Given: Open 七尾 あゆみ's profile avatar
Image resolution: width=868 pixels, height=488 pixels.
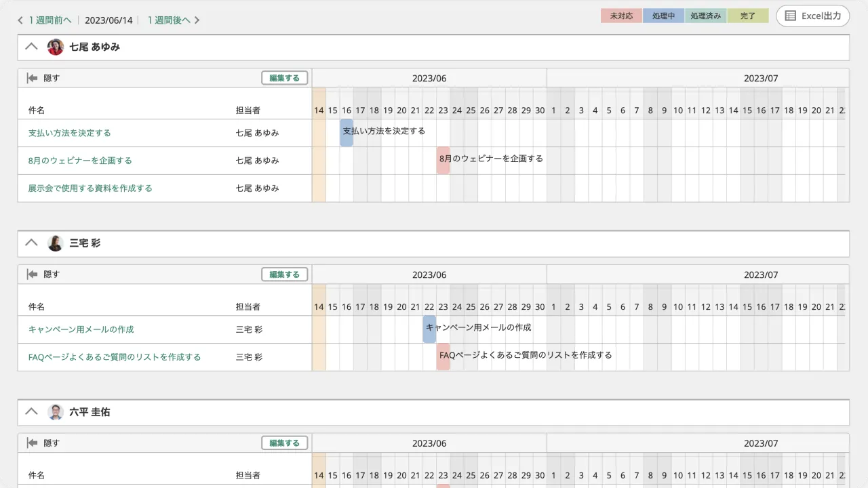Looking at the screenshot, I should tap(56, 47).
